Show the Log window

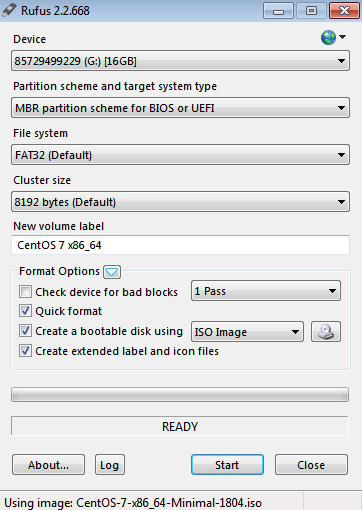(x=110, y=465)
